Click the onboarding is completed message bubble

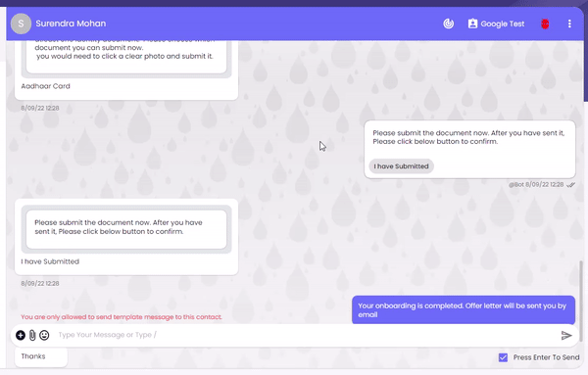pos(464,310)
